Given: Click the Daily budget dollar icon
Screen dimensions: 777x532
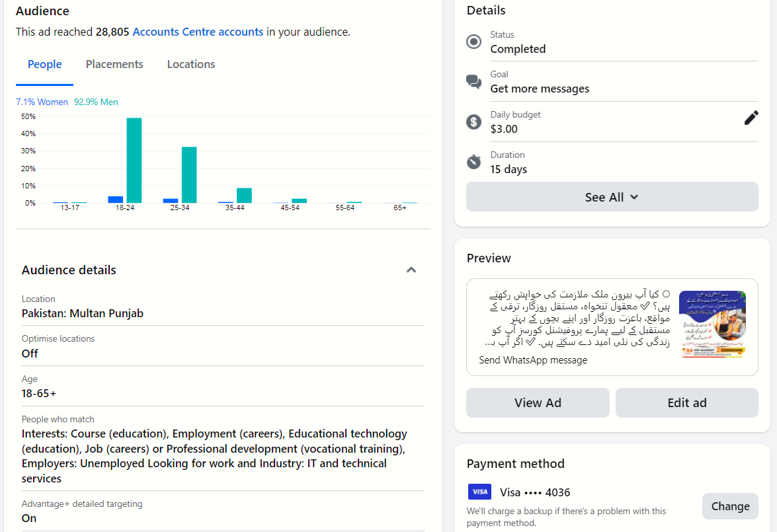Looking at the screenshot, I should coord(474,122).
